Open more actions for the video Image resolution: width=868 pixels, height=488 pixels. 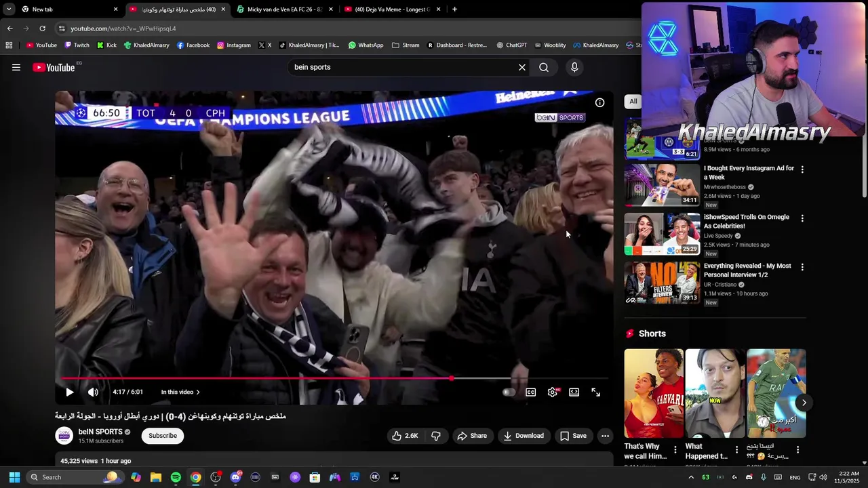tap(605, 436)
